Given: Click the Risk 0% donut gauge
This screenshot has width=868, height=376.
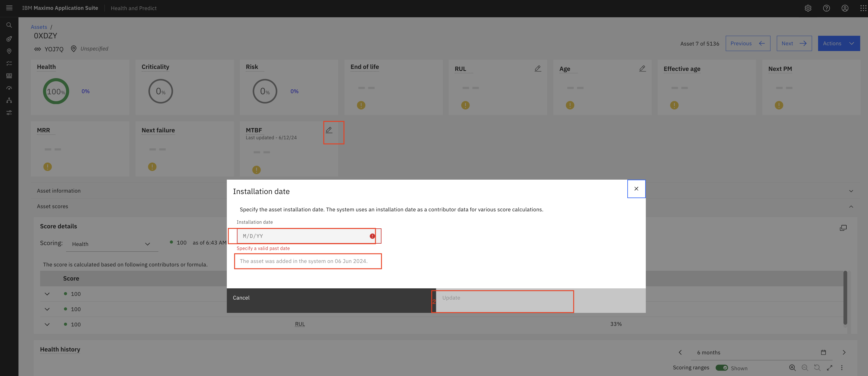Looking at the screenshot, I should click(265, 91).
